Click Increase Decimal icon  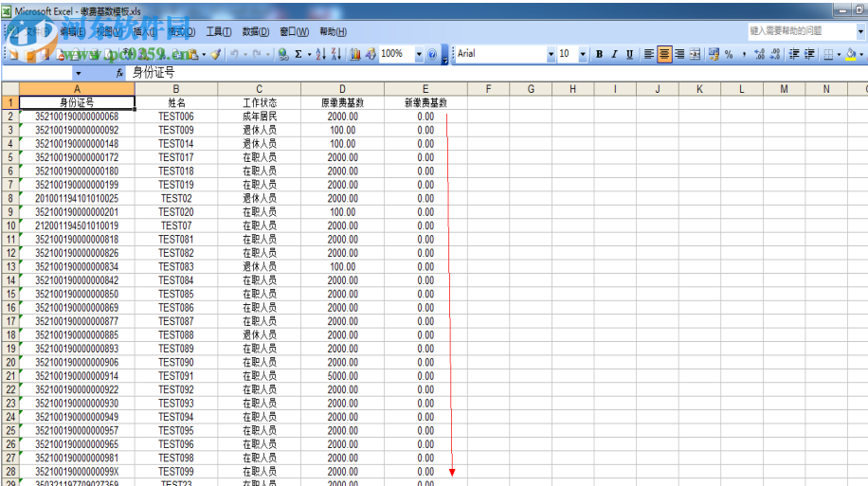pos(761,54)
